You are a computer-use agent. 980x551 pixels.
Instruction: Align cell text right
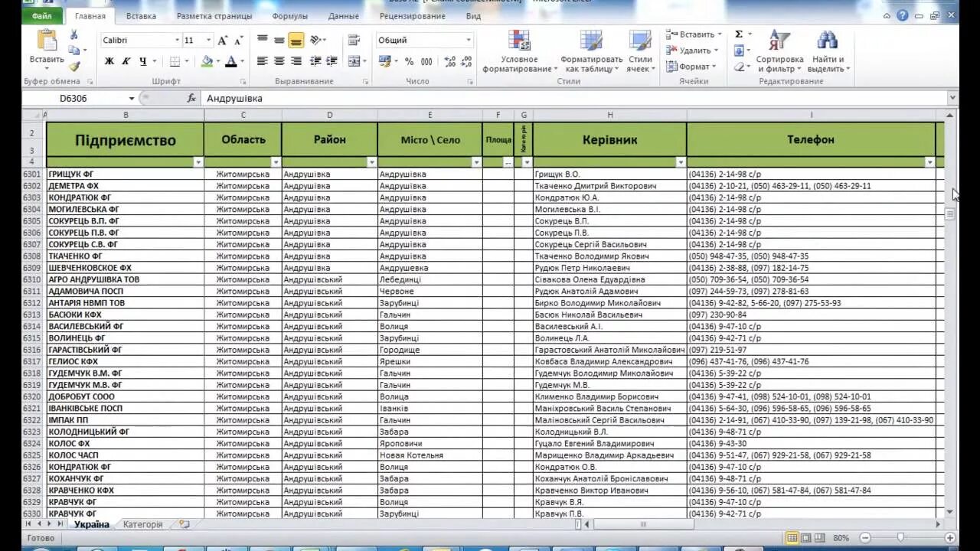[296, 61]
